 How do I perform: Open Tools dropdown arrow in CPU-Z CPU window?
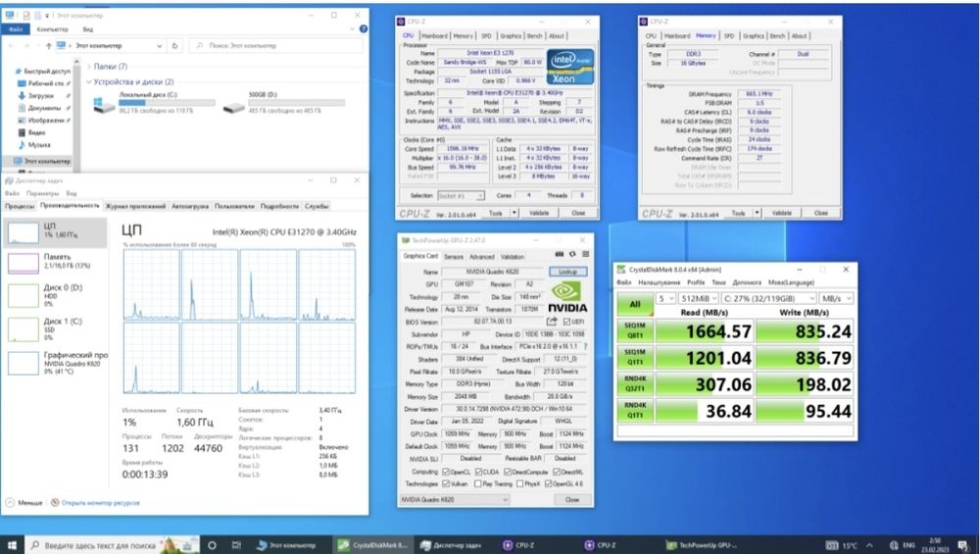(x=514, y=213)
